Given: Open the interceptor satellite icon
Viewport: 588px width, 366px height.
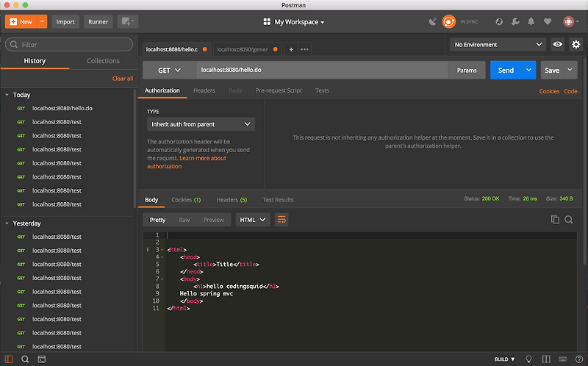Looking at the screenshot, I should click(x=432, y=22).
